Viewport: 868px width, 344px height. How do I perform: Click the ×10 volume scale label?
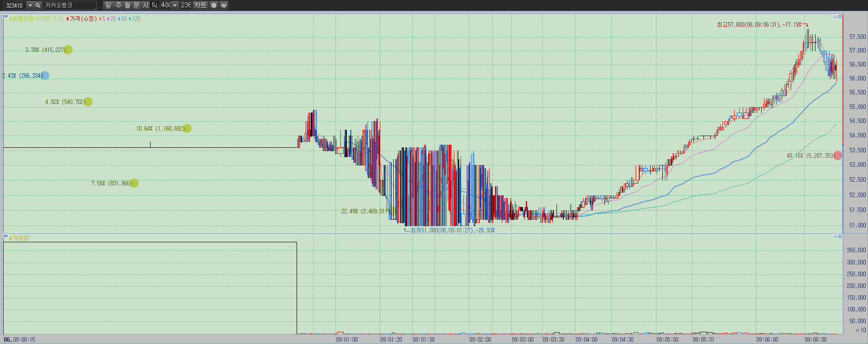(861, 330)
